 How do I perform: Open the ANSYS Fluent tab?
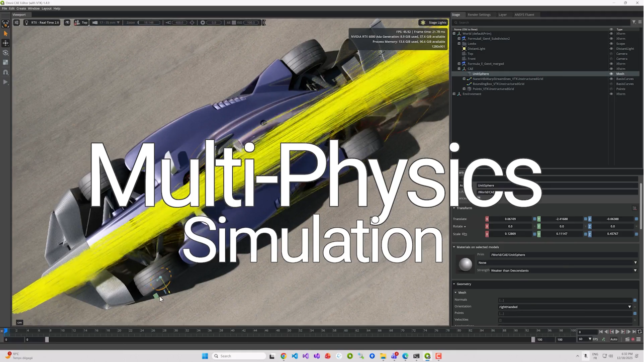pos(524,15)
